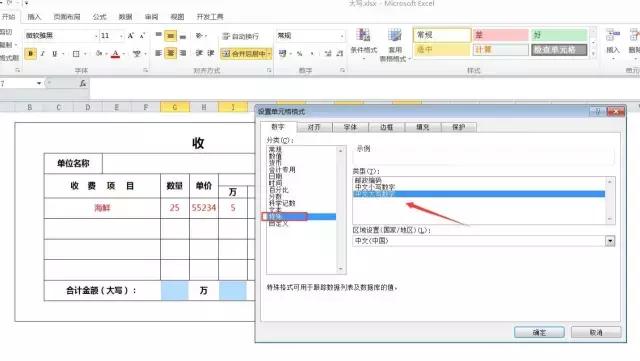The image size is (640, 361).
Task: Expand the borders dropdown arrow
Action: [85, 53]
